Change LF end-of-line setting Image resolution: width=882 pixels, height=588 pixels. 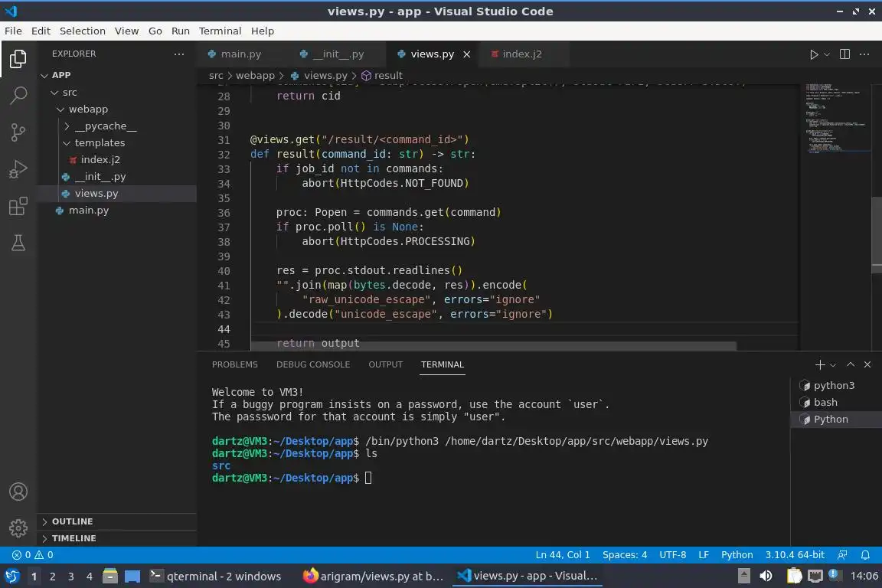click(703, 555)
